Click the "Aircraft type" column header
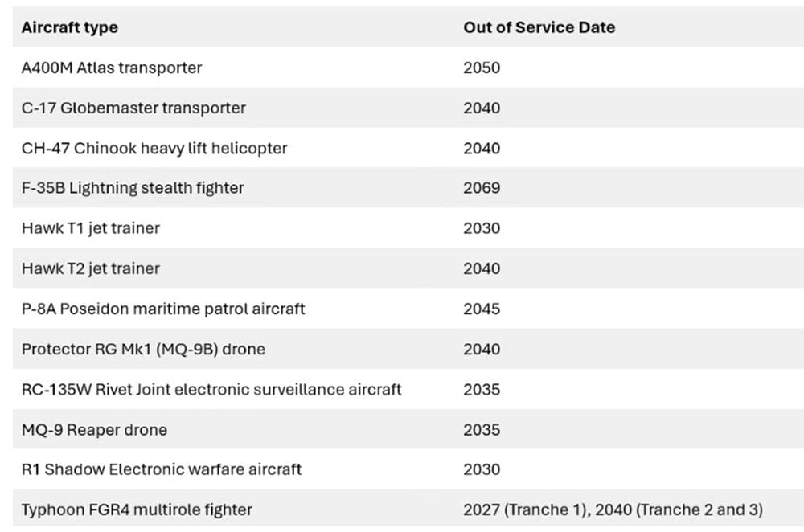 coord(70,27)
